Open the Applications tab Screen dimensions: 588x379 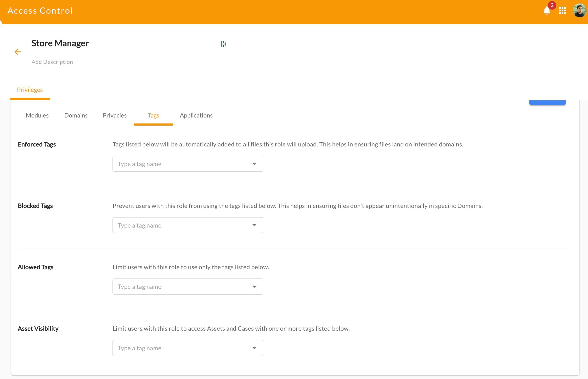tap(196, 115)
